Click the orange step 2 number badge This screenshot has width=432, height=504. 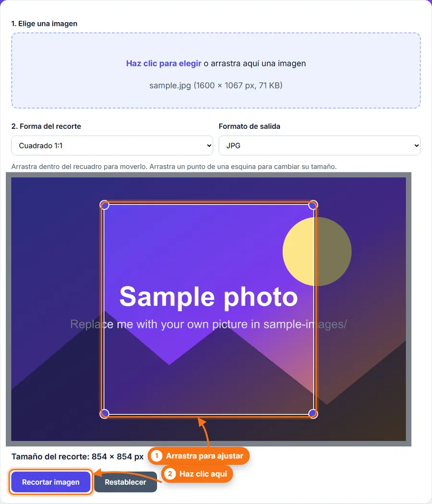tap(170, 474)
